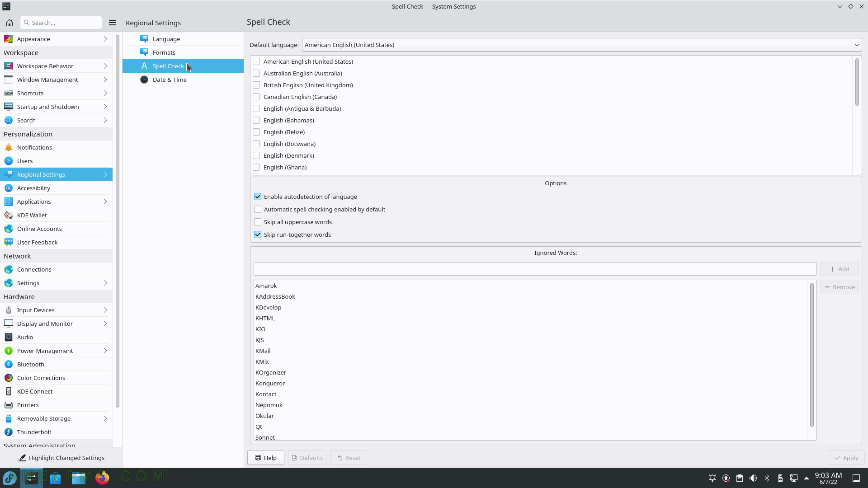Open Power Management settings
This screenshot has width=868, height=488.
pyautogui.click(x=56, y=351)
